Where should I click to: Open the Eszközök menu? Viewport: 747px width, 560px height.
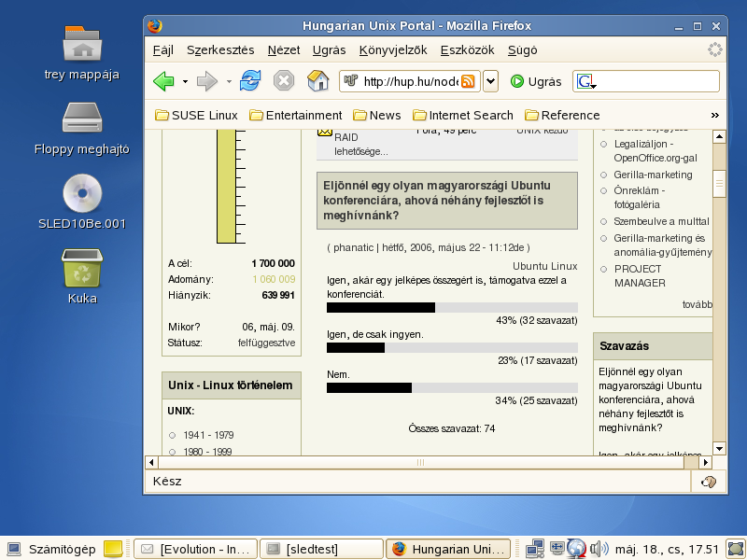click(x=468, y=50)
